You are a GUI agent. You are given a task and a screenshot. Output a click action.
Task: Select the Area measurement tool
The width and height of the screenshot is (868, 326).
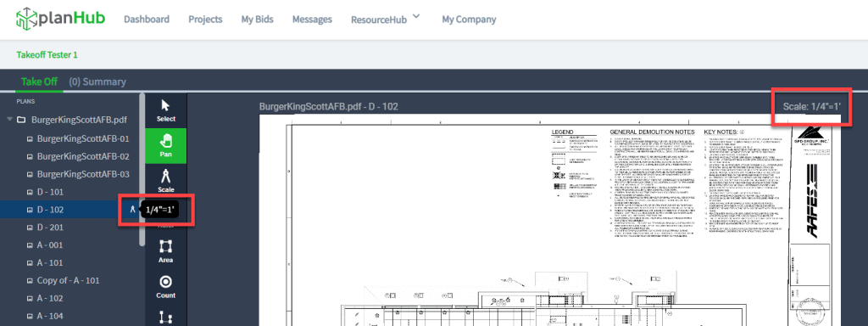pyautogui.click(x=165, y=251)
